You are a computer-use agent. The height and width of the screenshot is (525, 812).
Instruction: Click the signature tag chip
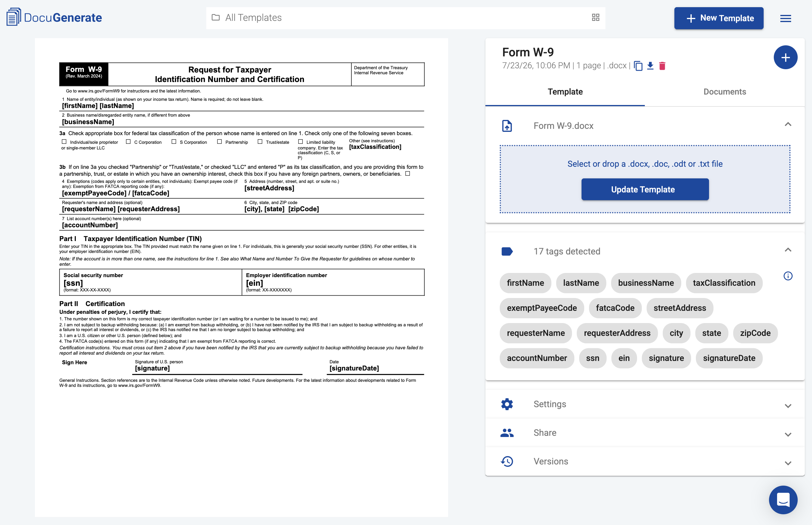666,358
